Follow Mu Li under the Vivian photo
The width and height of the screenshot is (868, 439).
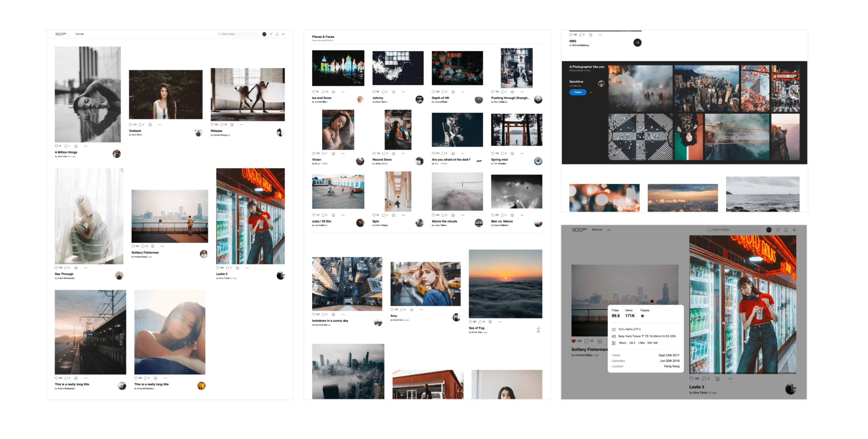tap(325, 164)
